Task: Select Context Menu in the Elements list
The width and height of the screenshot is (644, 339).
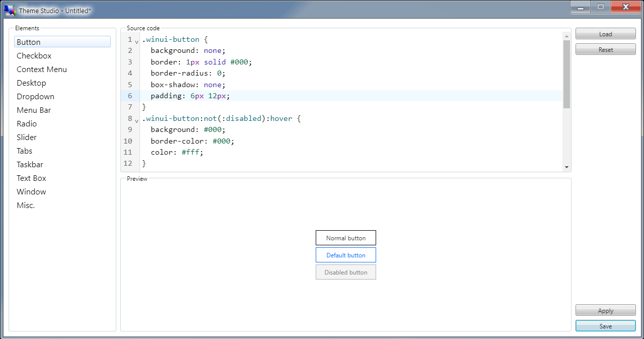Action: point(42,69)
